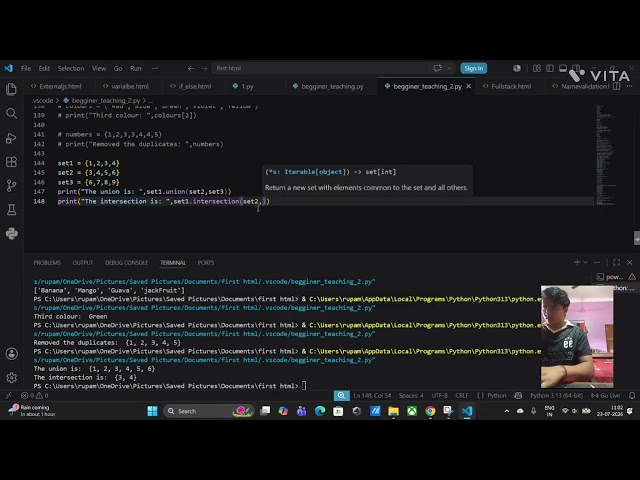
Task: Open the Snipping Tool from taskbar
Action: (x=448, y=411)
